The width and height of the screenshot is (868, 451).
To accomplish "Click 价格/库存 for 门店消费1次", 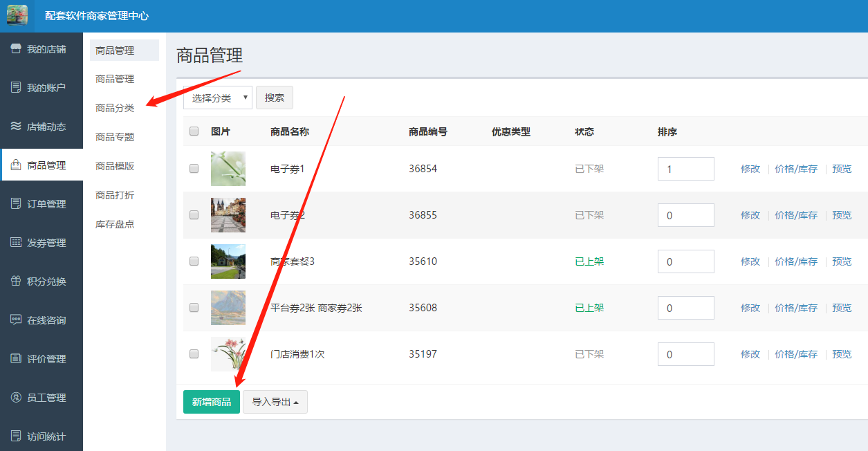I will [796, 354].
